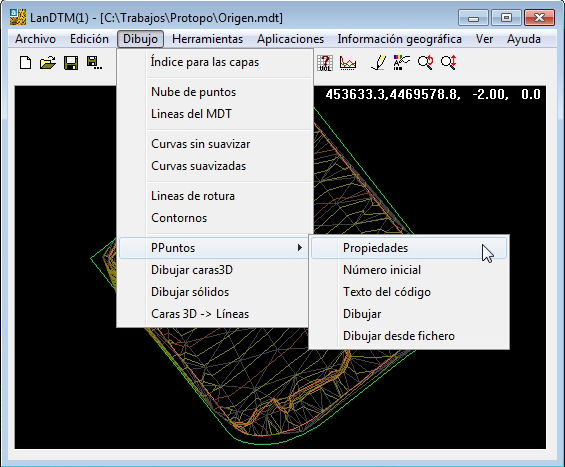Select the pencil drawing tool icon
The height and width of the screenshot is (467, 565).
tap(379, 63)
